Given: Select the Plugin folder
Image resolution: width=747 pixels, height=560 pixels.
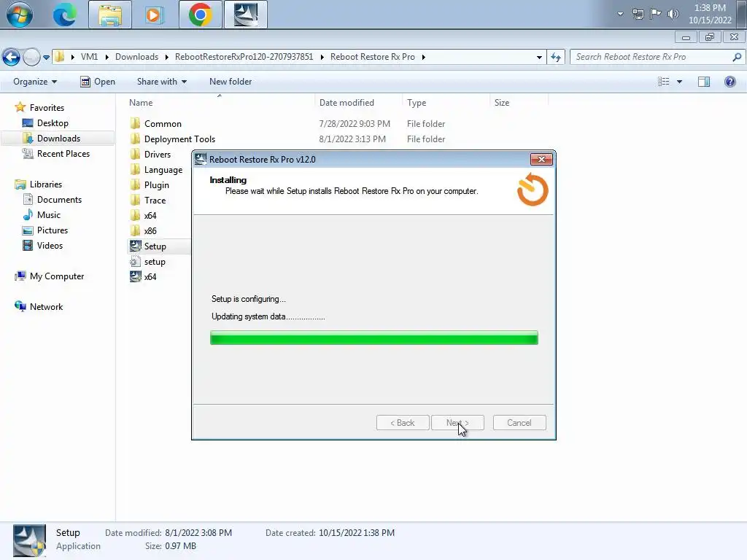Looking at the screenshot, I should [x=156, y=184].
